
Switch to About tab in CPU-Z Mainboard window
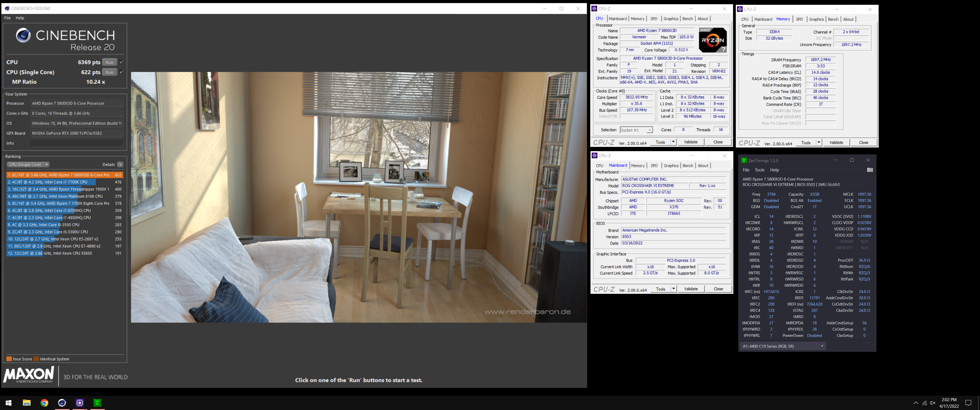click(x=703, y=165)
